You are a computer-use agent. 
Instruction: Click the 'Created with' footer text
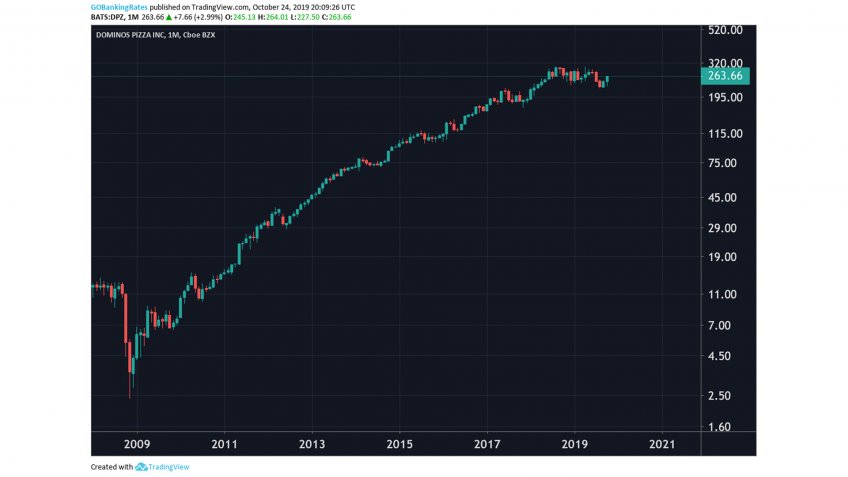click(112, 467)
